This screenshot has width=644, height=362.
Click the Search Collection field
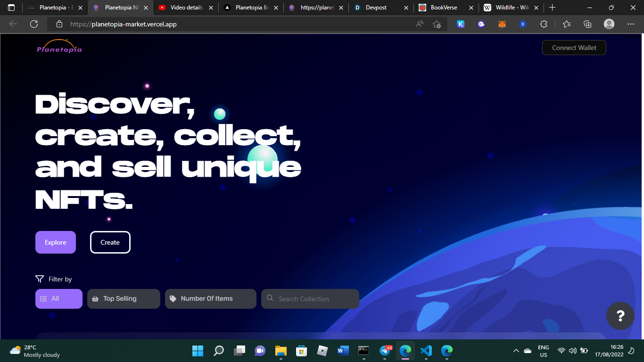[x=310, y=299]
